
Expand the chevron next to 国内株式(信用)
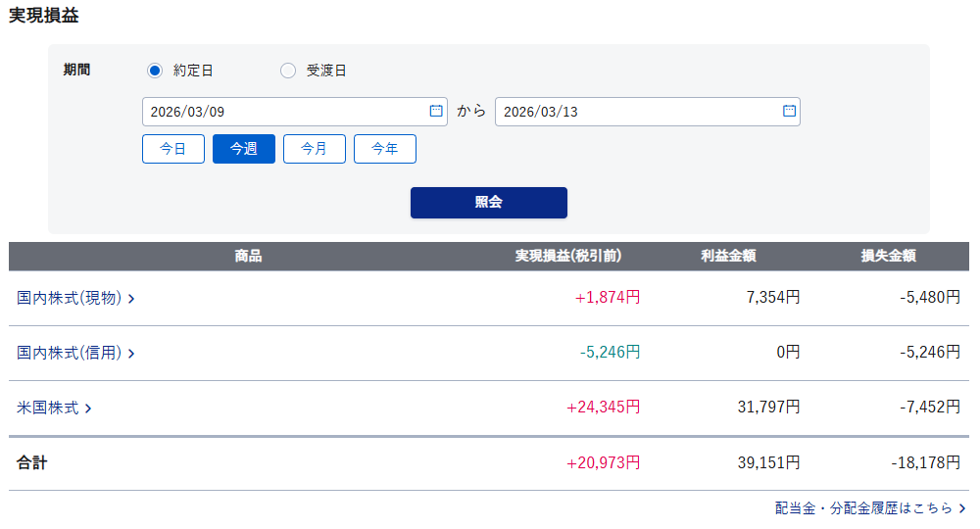[x=131, y=354]
